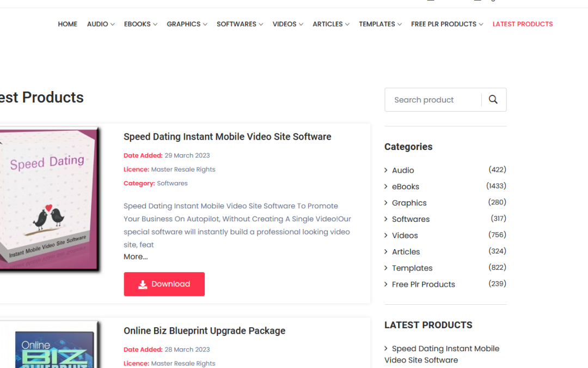This screenshot has height=368, width=588.
Task: Open the Speed Dating Instant Mobile Video title
Action: pyautogui.click(x=227, y=137)
